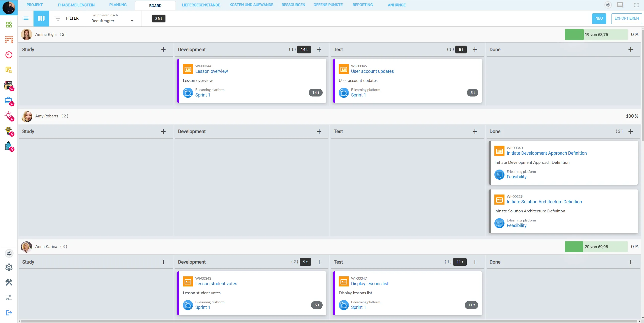Image resolution: width=644 pixels, height=323 pixels.
Task: Click the NEU button
Action: pos(599,18)
